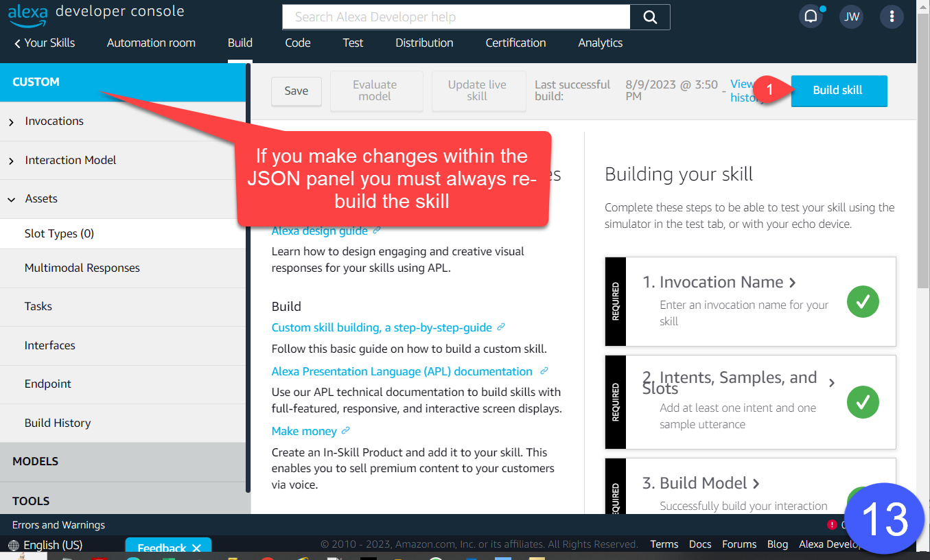Open the Test tab

tap(353, 43)
